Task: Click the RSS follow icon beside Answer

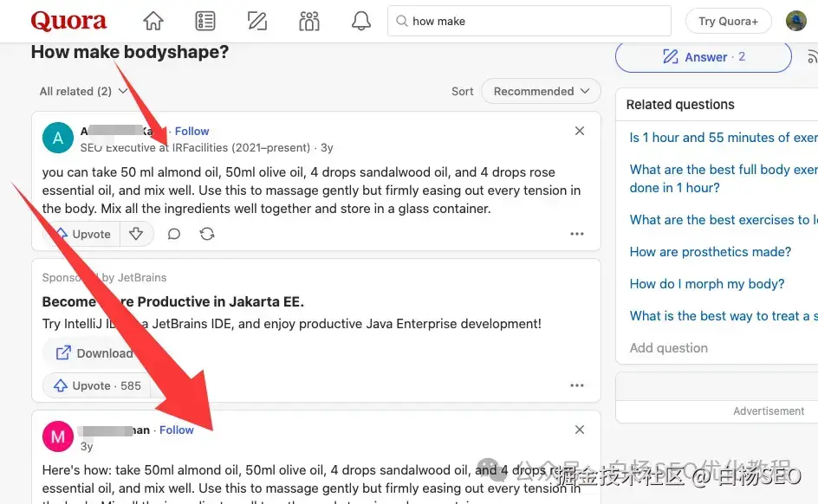Action: tap(813, 56)
